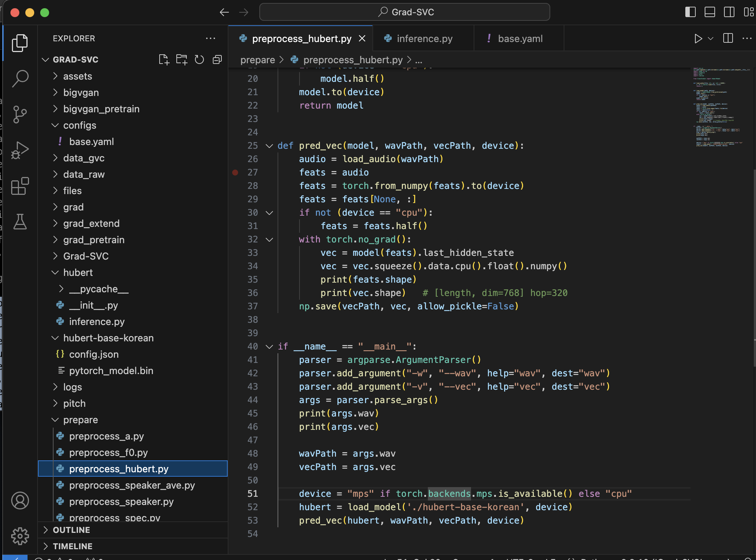Create a new folder in GRAD-SVC

coord(182,59)
